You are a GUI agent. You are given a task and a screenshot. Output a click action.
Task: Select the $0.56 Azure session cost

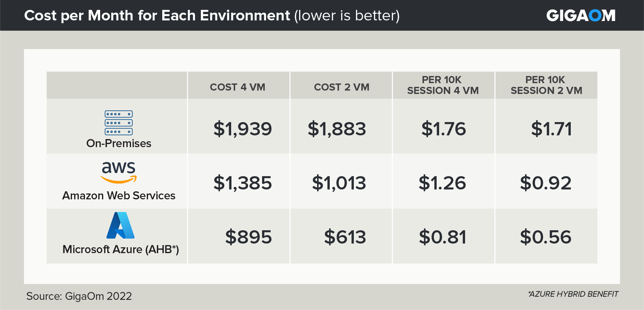pos(546,237)
